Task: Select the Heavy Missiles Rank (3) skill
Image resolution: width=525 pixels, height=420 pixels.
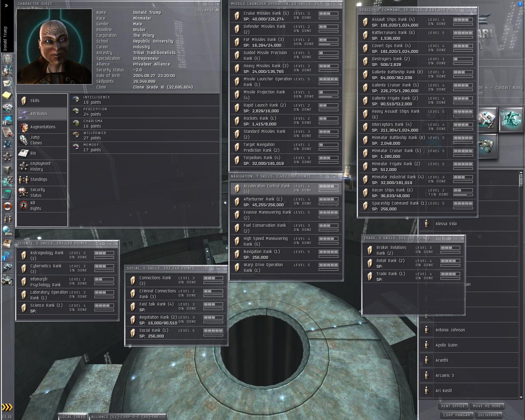Action: point(286,68)
